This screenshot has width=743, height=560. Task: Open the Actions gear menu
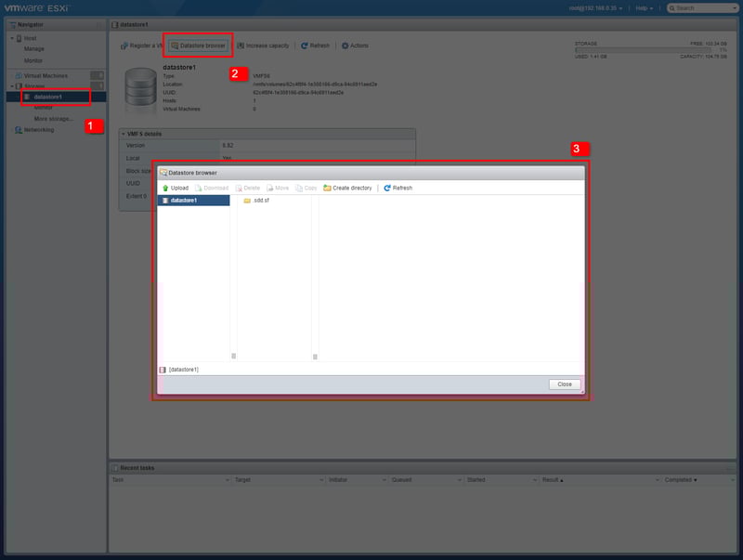(355, 46)
